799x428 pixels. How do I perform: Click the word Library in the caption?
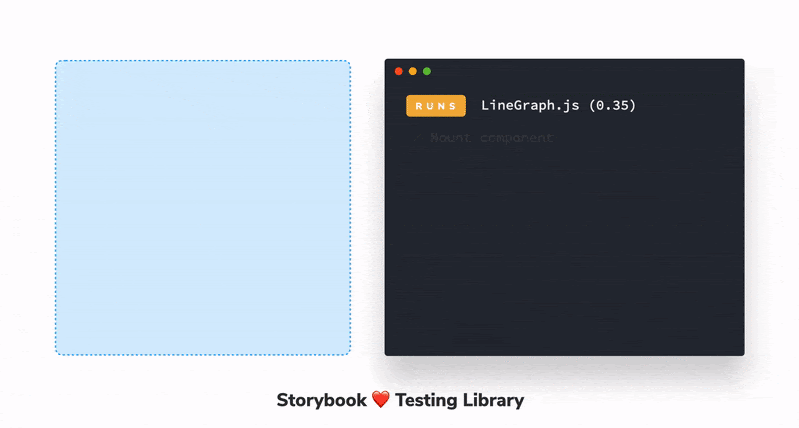[x=493, y=400]
